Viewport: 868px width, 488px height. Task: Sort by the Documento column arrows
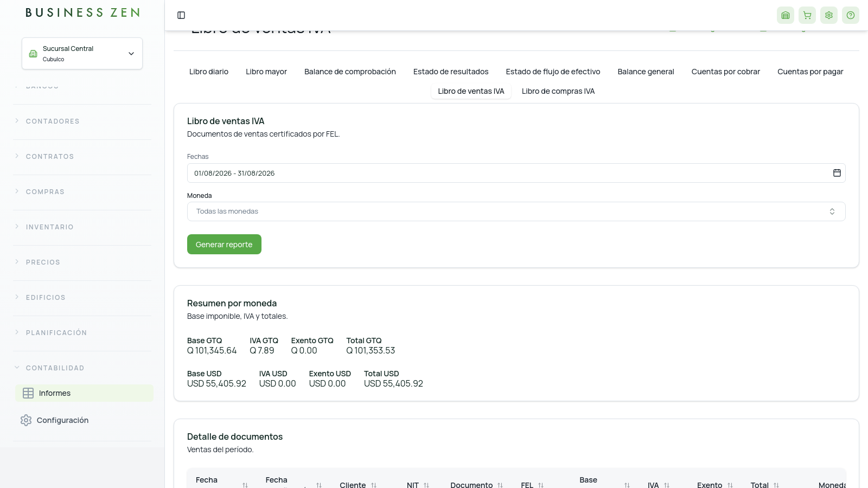pyautogui.click(x=500, y=485)
